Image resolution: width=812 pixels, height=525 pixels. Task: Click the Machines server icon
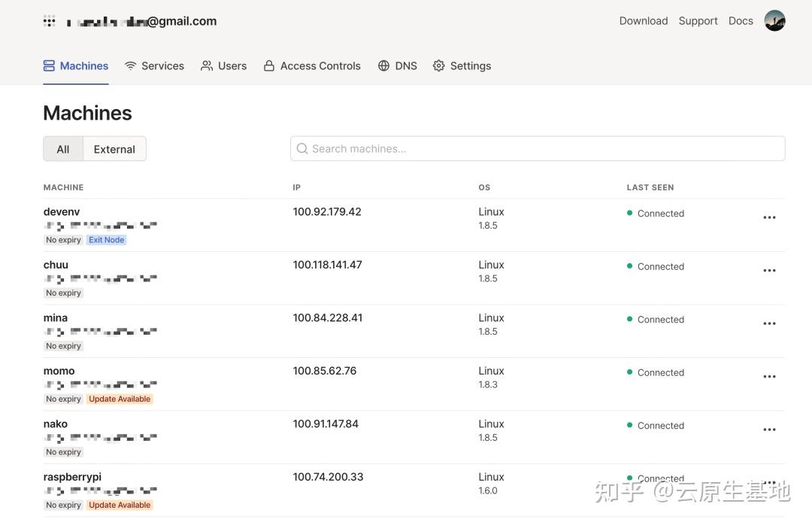click(x=50, y=66)
